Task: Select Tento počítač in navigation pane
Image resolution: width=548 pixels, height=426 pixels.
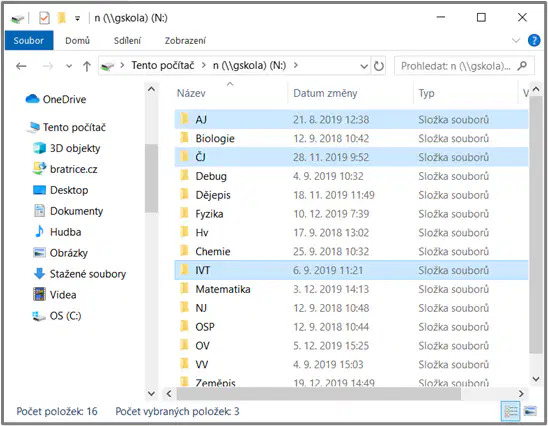Action: pyautogui.click(x=66, y=127)
